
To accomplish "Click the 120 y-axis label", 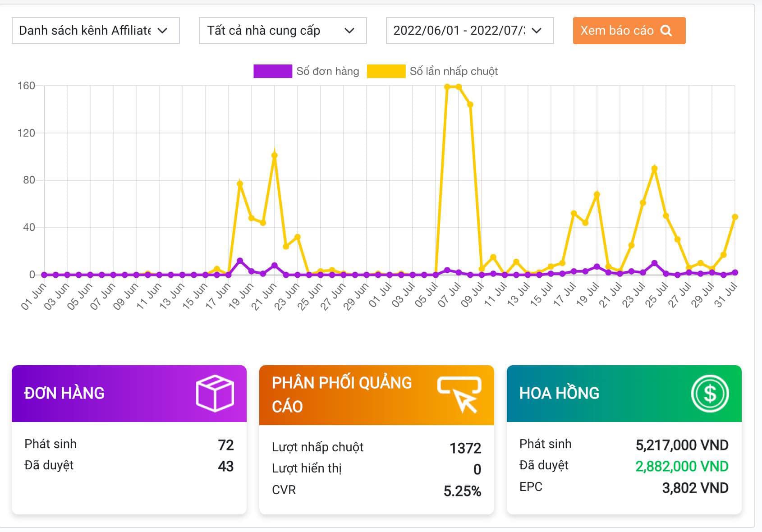I will (26, 133).
